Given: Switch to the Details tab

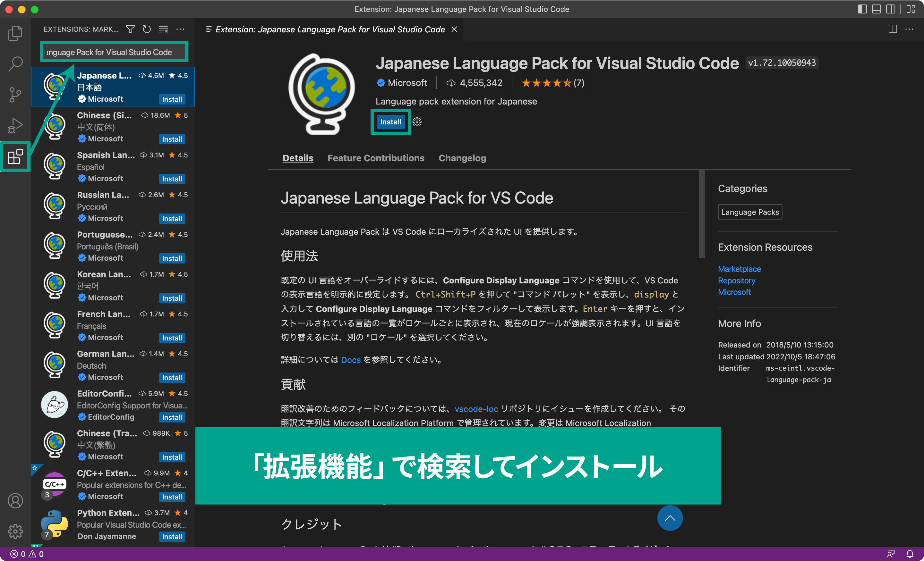Looking at the screenshot, I should tap(298, 158).
